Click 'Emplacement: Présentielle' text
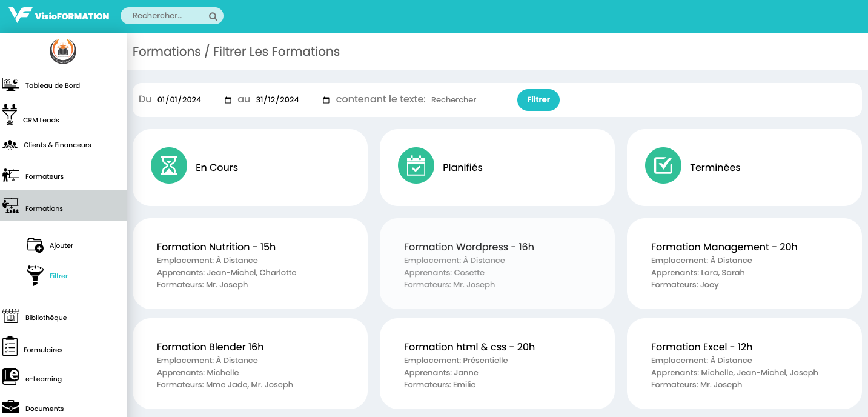The width and height of the screenshot is (868, 417). pos(456,361)
